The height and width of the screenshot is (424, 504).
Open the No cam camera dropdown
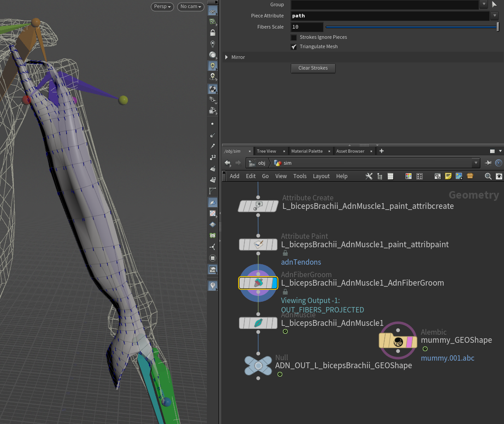point(190,7)
